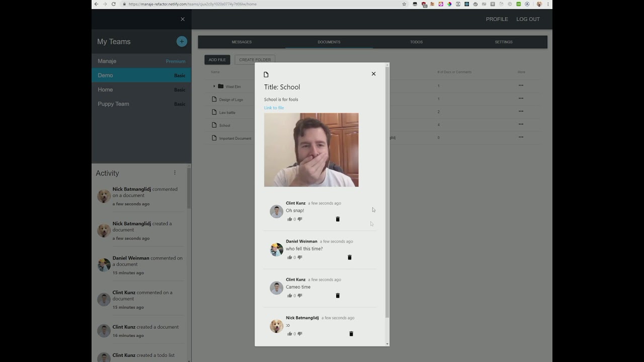
Task: Click Log Out
Action: pyautogui.click(x=528, y=19)
